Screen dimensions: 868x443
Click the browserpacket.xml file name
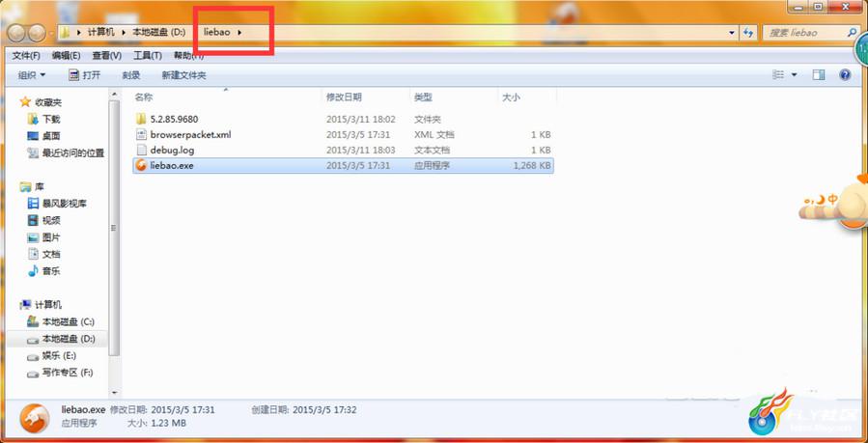(x=190, y=134)
